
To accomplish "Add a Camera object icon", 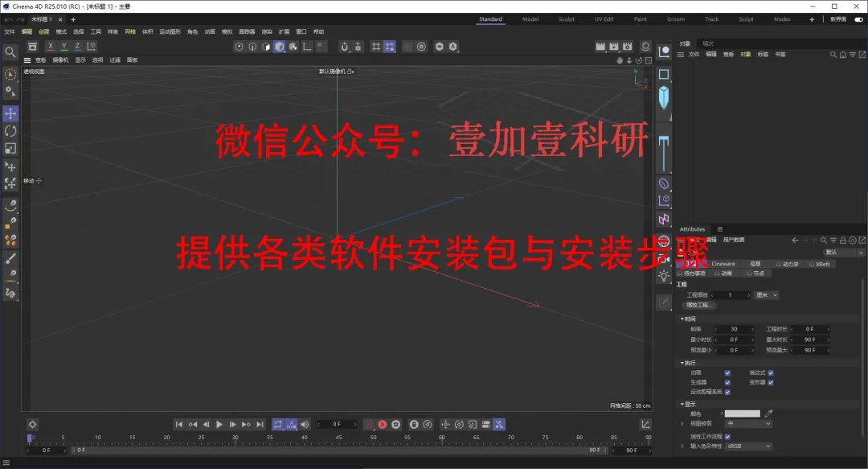I will point(664,259).
